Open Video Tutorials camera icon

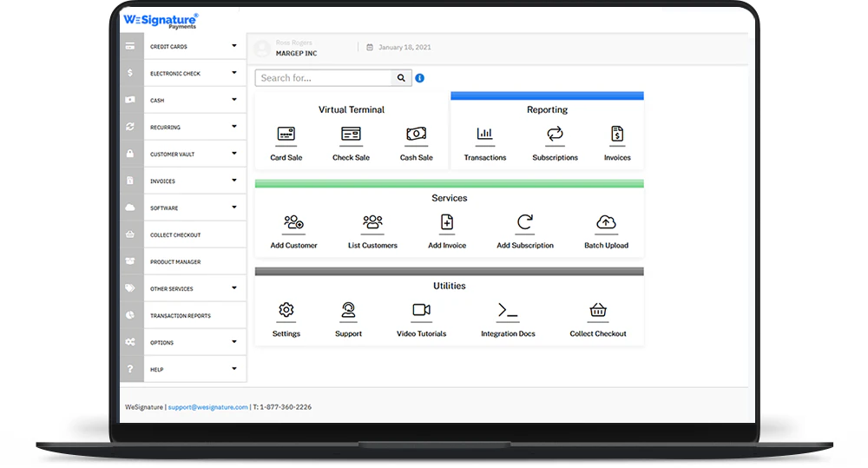click(421, 310)
